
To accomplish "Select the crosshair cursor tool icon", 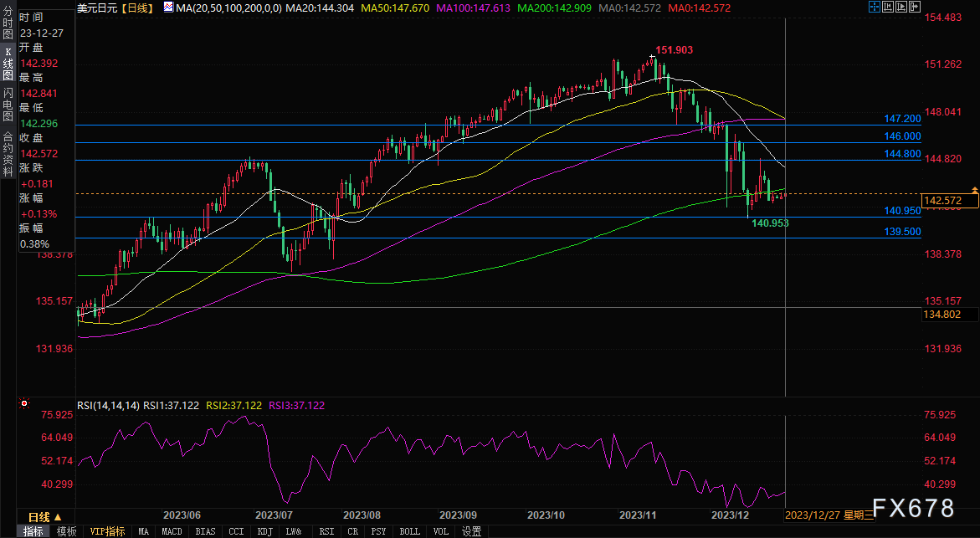I will [x=875, y=7].
